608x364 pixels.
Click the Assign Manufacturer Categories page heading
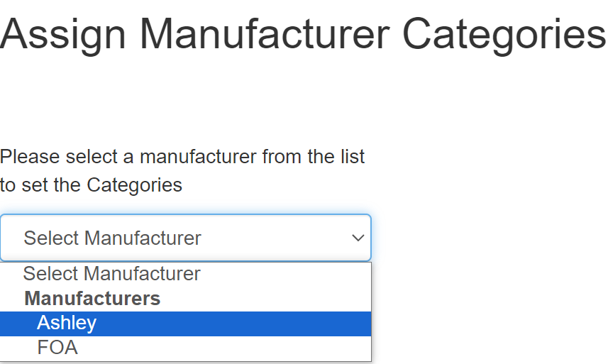(x=303, y=35)
